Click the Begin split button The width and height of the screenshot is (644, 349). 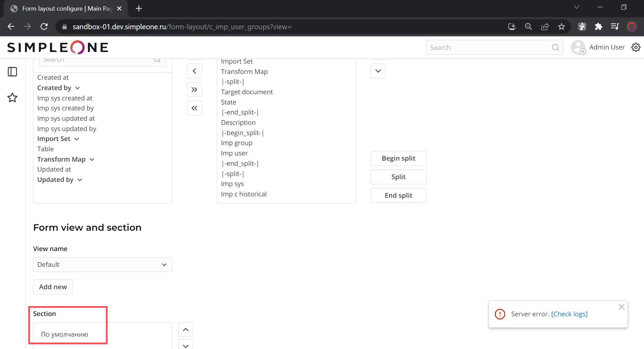[x=398, y=159]
